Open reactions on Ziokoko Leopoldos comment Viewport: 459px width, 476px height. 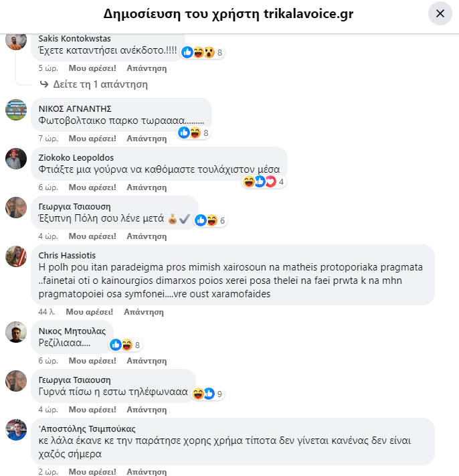coord(264,181)
